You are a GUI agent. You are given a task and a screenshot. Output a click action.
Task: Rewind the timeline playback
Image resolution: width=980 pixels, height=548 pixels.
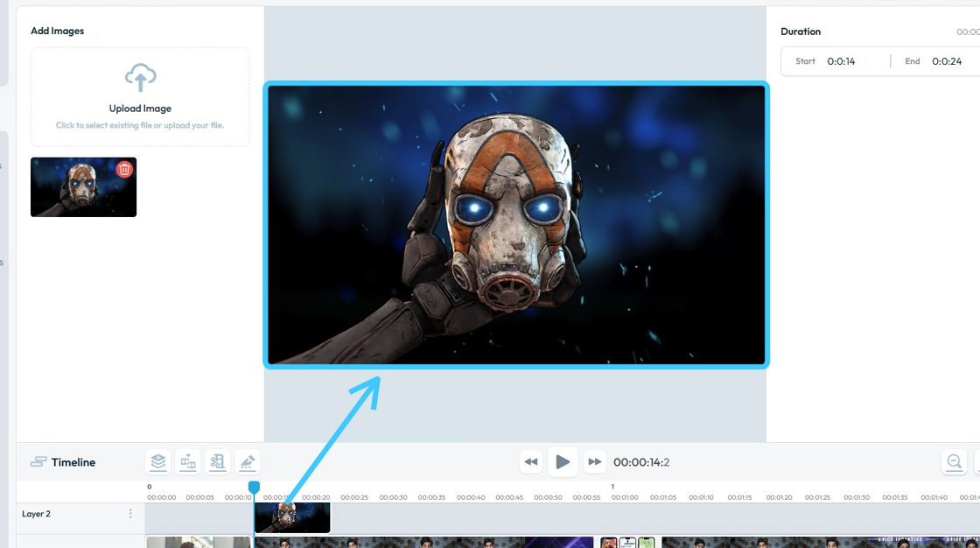(x=530, y=462)
